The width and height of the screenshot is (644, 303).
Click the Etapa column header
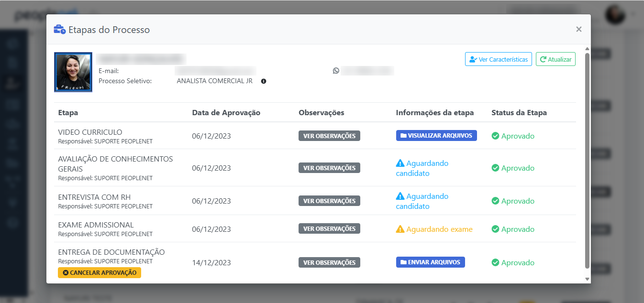68,113
